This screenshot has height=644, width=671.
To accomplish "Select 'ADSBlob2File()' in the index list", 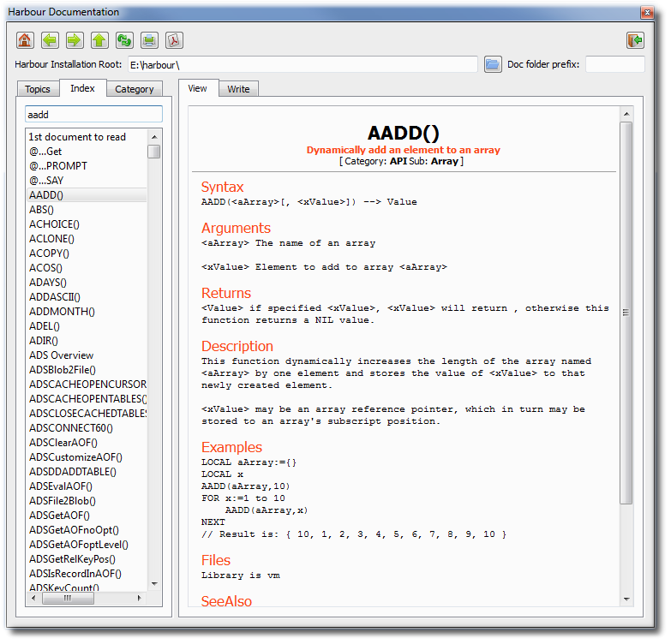I will [x=87, y=369].
